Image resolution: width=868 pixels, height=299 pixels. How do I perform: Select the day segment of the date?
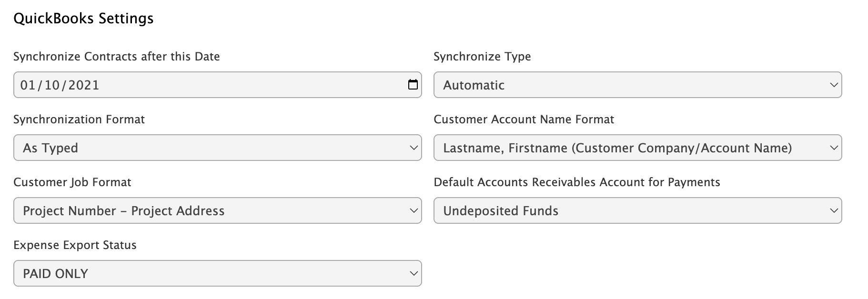(x=51, y=85)
